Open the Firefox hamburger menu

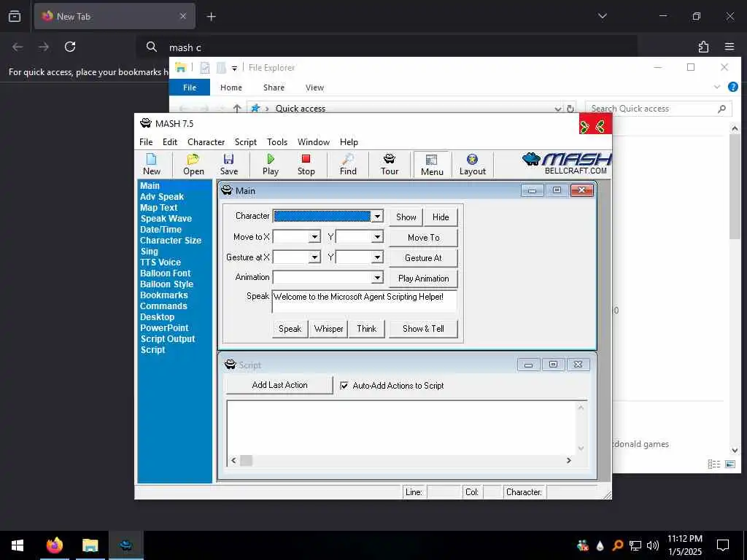pos(729,47)
